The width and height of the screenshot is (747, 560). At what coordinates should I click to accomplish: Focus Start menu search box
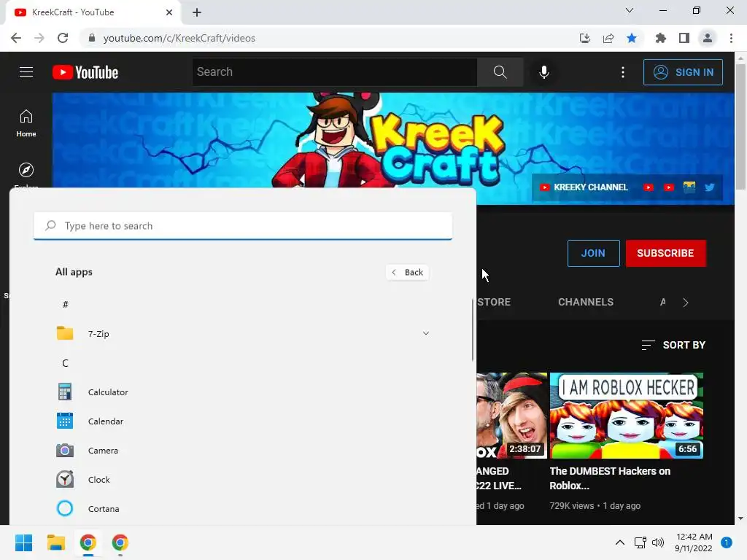point(242,226)
